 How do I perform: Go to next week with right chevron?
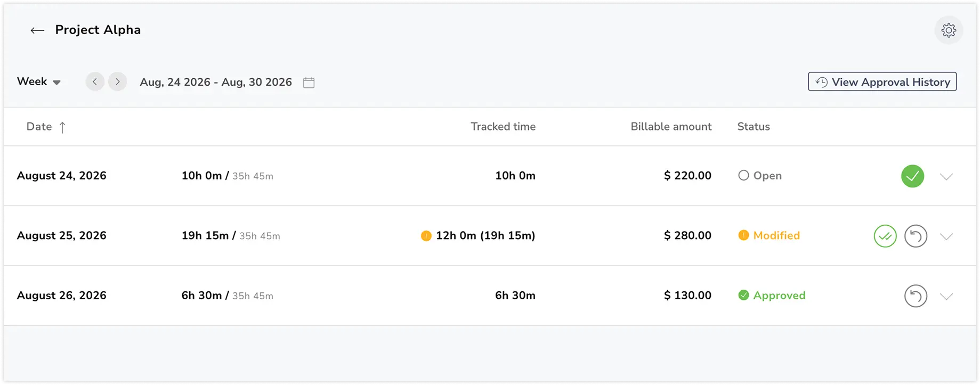pos(117,82)
